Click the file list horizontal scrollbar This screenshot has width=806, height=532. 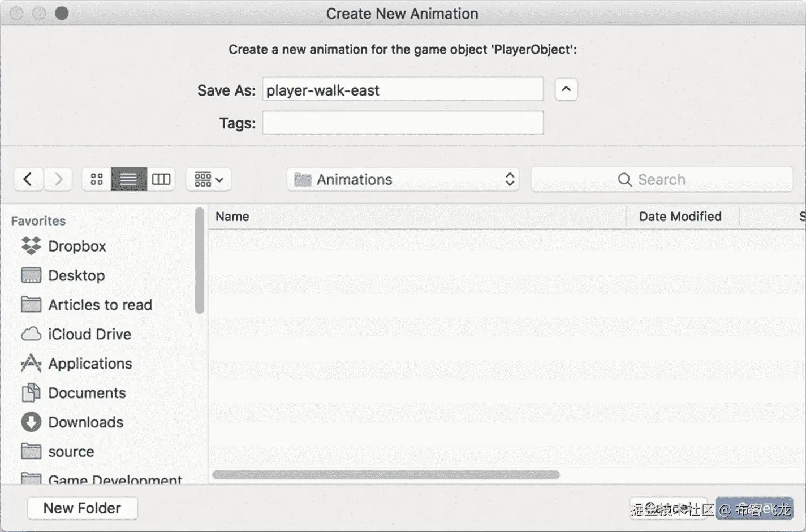386,475
